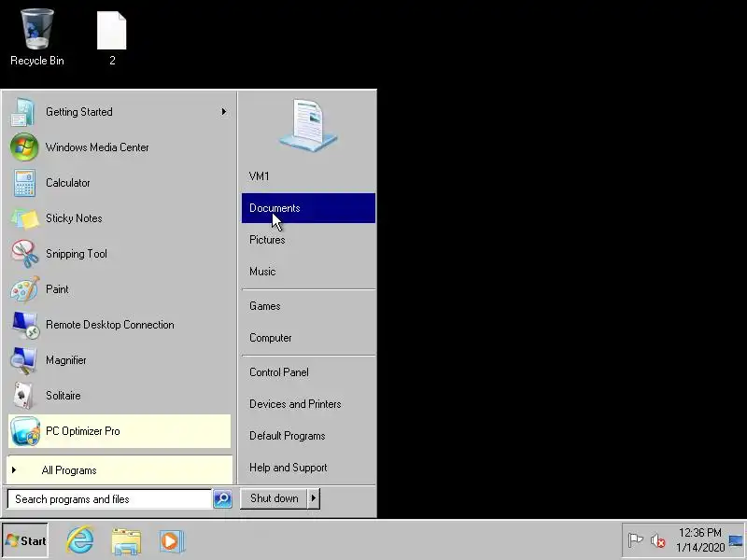
Task: Click the Start button
Action: click(25, 541)
